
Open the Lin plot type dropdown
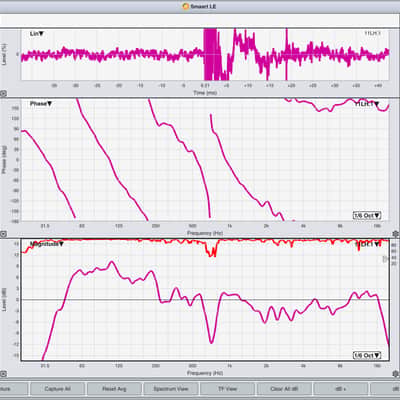37,34
